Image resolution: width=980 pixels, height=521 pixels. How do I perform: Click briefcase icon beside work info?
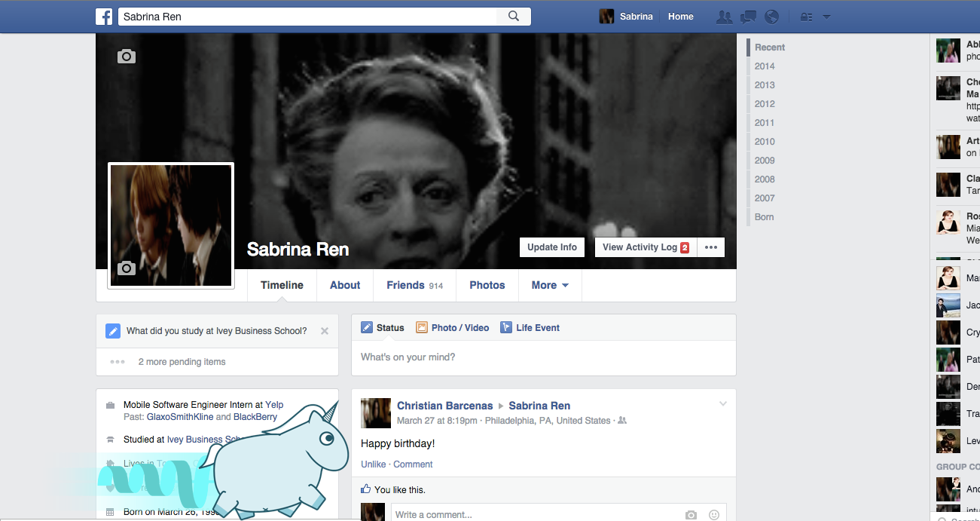pyautogui.click(x=111, y=405)
